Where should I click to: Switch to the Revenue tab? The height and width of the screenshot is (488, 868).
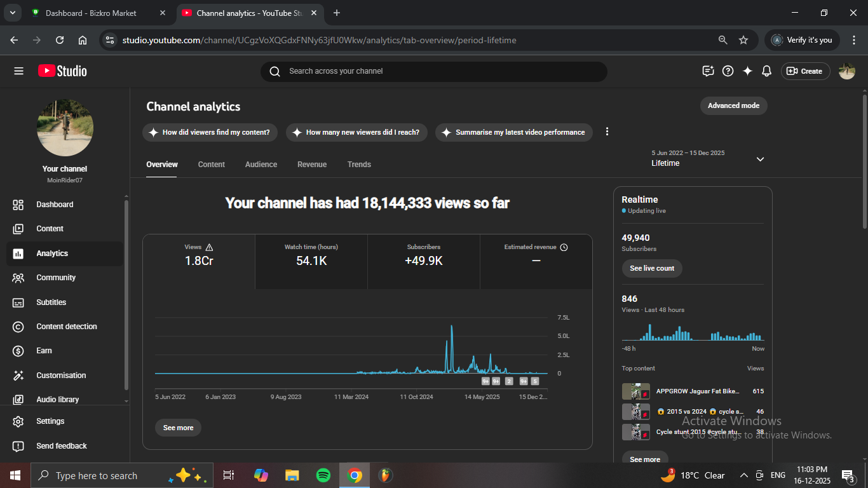[312, 165]
